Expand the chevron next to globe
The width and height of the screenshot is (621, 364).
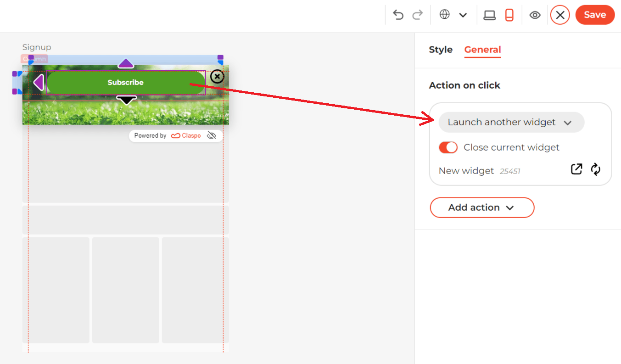point(463,15)
